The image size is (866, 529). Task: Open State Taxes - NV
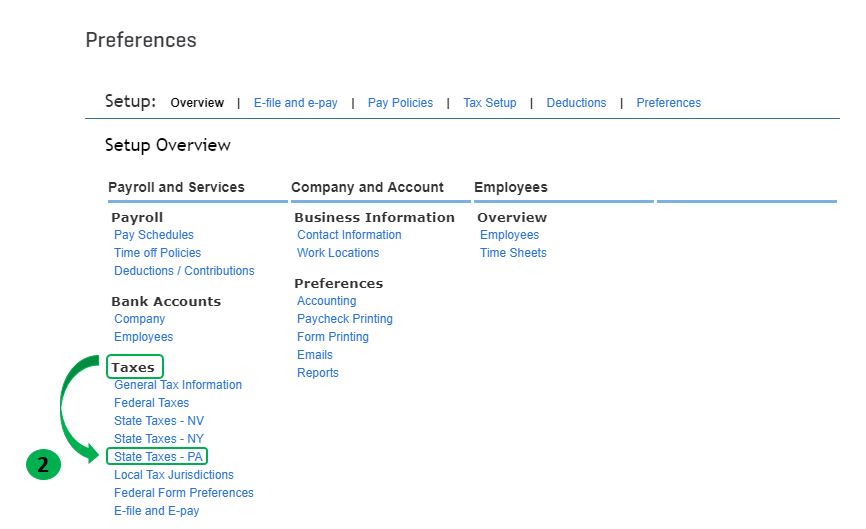[159, 421]
